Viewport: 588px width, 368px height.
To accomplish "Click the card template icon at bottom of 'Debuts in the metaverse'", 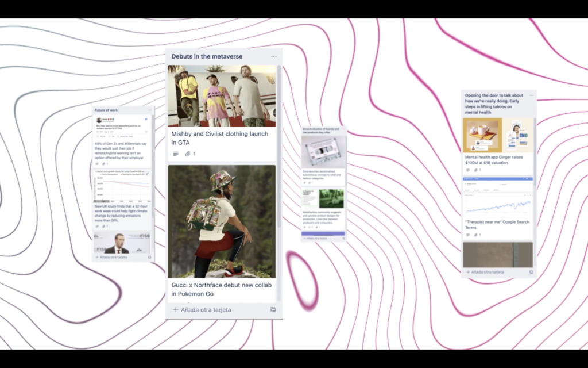I will pyautogui.click(x=274, y=310).
